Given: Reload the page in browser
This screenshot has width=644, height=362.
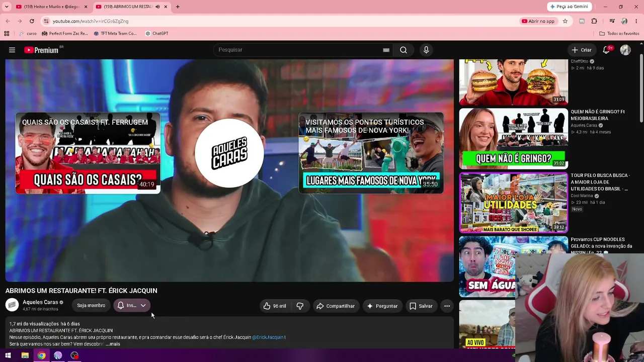Looking at the screenshot, I should [x=32, y=21].
